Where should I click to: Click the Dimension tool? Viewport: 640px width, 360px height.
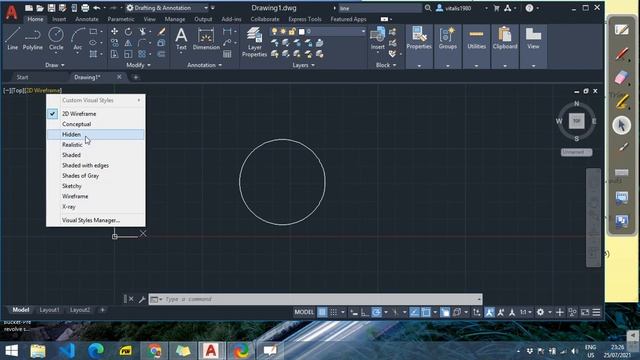(x=206, y=39)
